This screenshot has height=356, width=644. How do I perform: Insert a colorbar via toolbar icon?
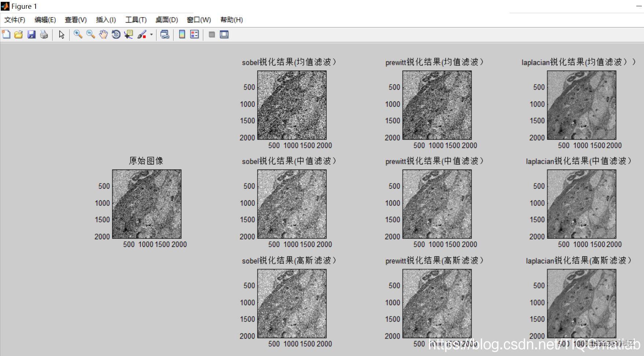click(182, 34)
